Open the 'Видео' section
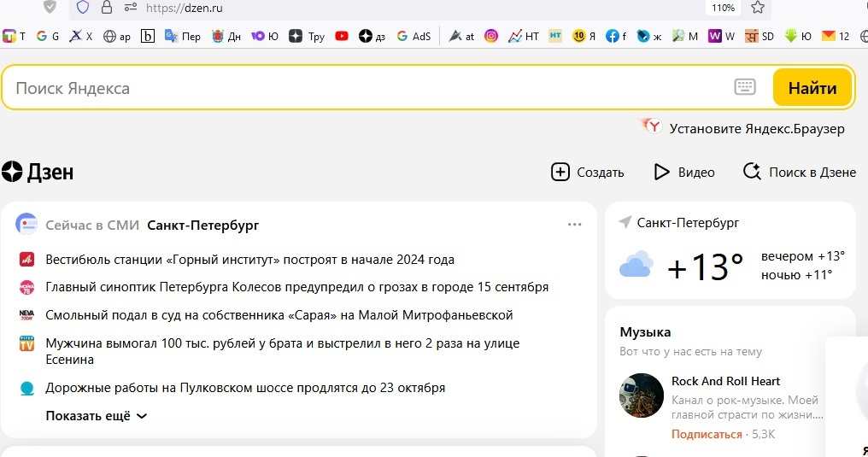Viewport: 868px width, 457px height. coord(684,172)
